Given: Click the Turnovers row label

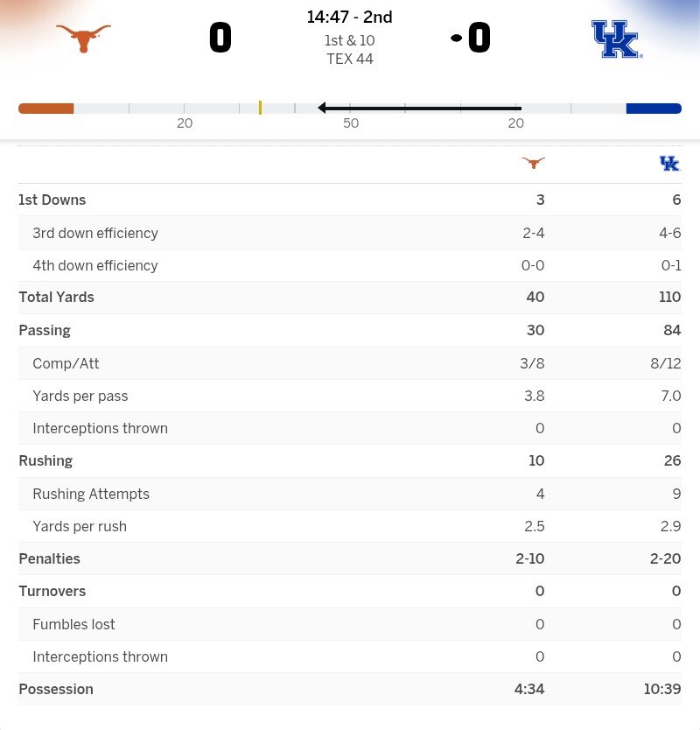Looking at the screenshot, I should click(x=52, y=592).
